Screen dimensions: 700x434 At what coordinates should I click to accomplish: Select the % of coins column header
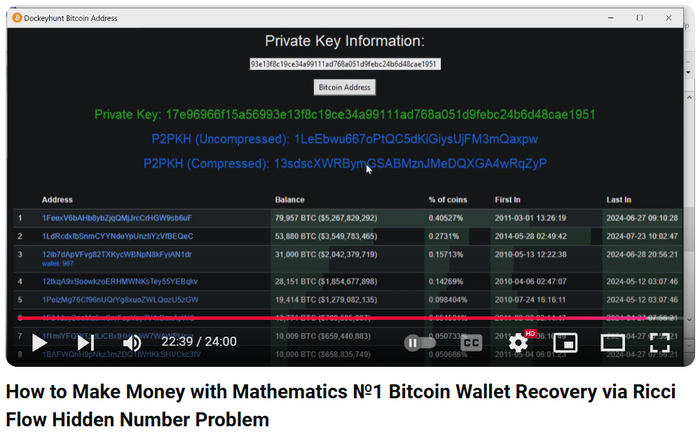tap(448, 200)
